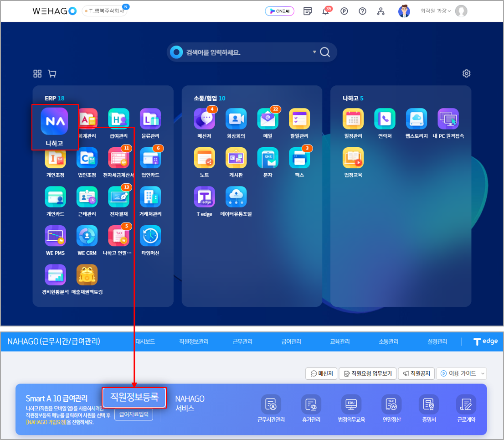
Task: Open the 메신저 app icon
Action: 205,119
